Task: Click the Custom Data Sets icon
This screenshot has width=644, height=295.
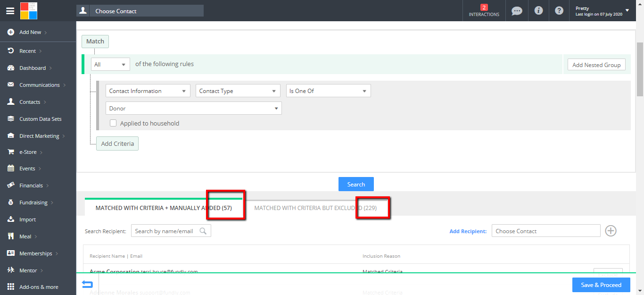Action: (x=10, y=119)
